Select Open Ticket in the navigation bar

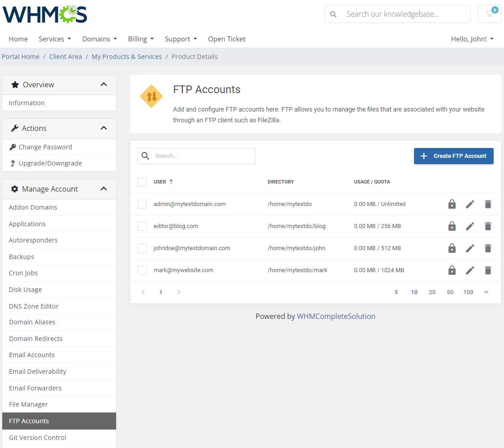pyautogui.click(x=227, y=39)
